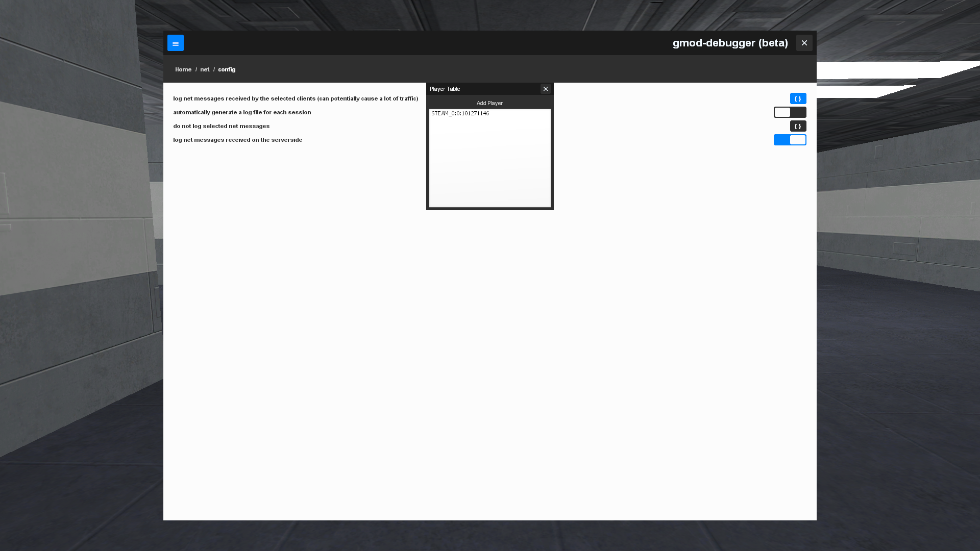This screenshot has width=980, height=551.
Task: Click the automatically generate log file label
Action: 242,112
